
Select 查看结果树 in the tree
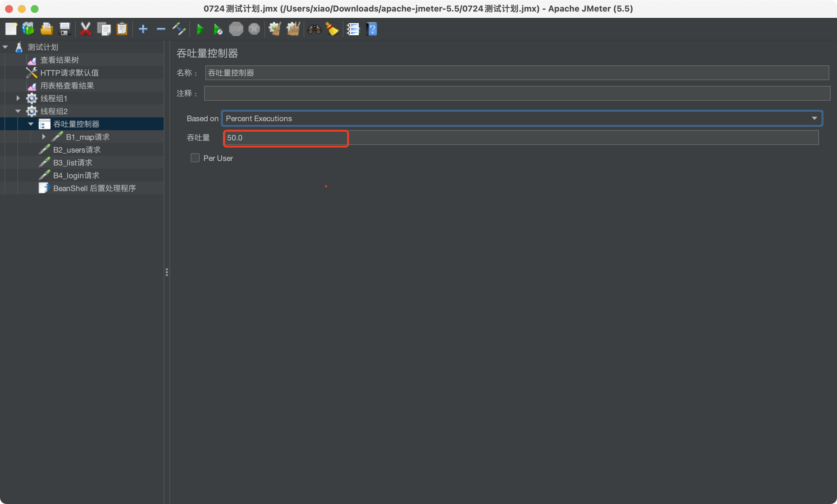pyautogui.click(x=59, y=60)
